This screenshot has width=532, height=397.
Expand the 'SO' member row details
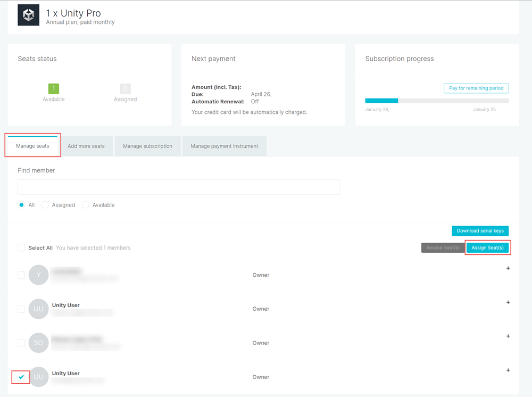tap(508, 336)
